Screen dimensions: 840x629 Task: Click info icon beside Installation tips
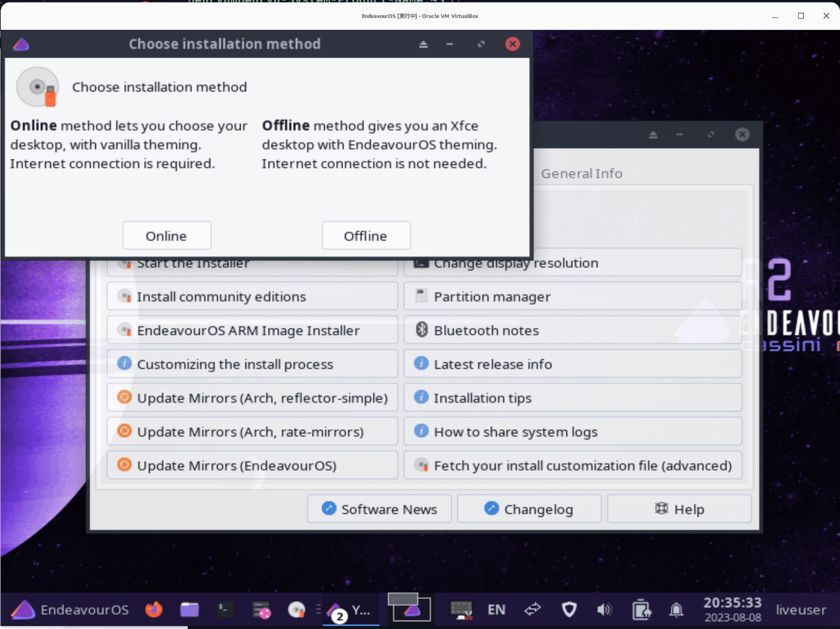pos(422,397)
